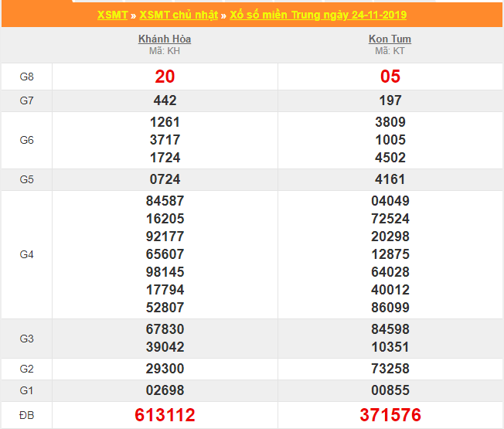Screen dimensions: 504x429
Task: Click the G7 number 197
Action: click(390, 100)
